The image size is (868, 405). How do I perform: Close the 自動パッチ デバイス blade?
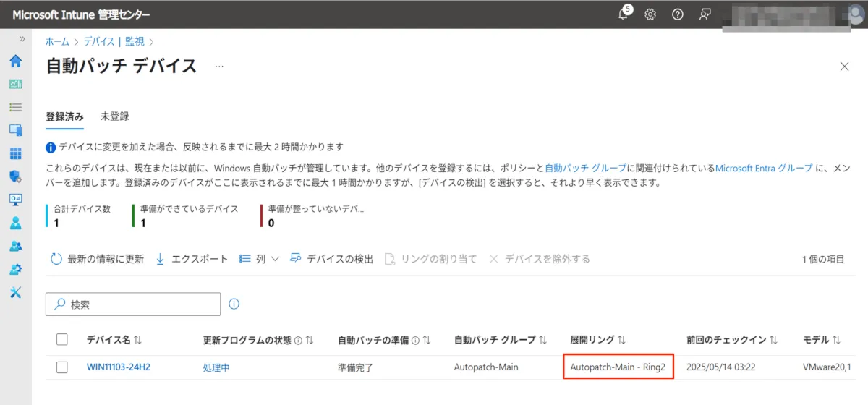(844, 67)
